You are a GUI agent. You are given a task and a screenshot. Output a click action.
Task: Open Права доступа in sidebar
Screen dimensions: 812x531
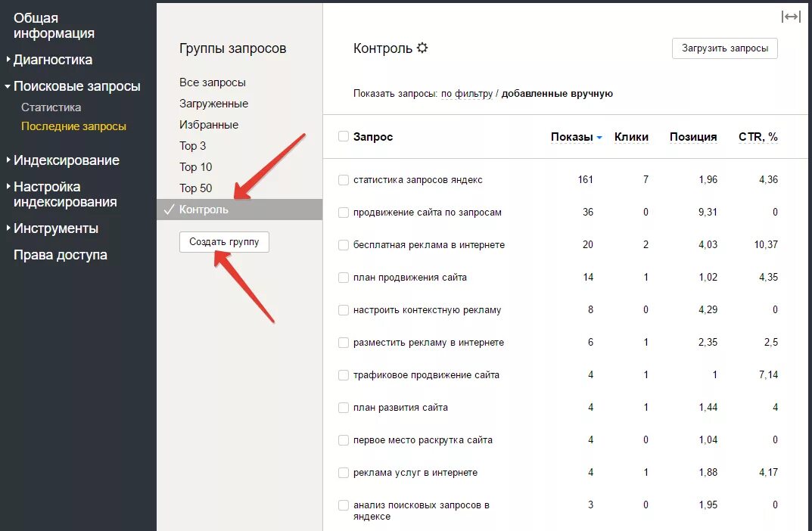click(x=60, y=255)
